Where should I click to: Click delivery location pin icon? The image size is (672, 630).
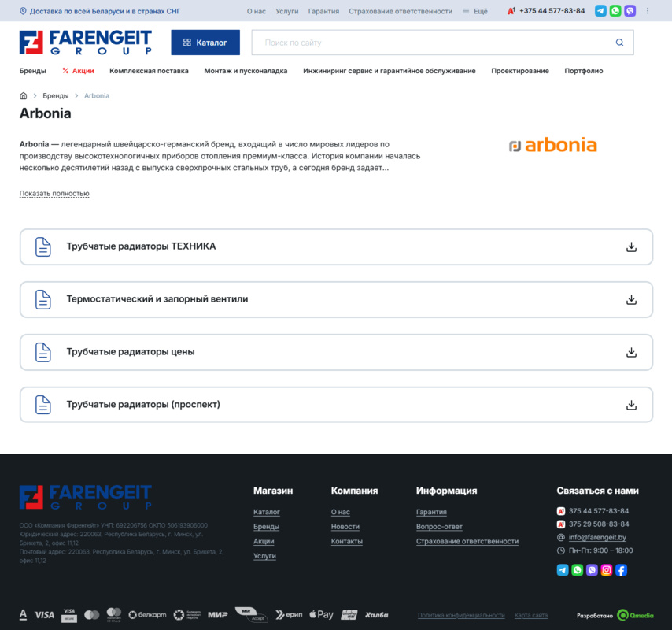tap(23, 11)
